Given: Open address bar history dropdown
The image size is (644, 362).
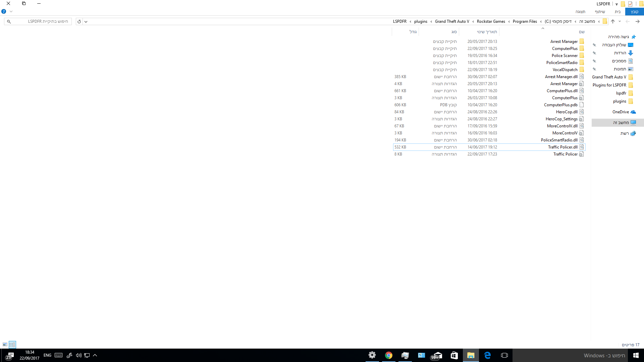Looking at the screenshot, I should 86,21.
